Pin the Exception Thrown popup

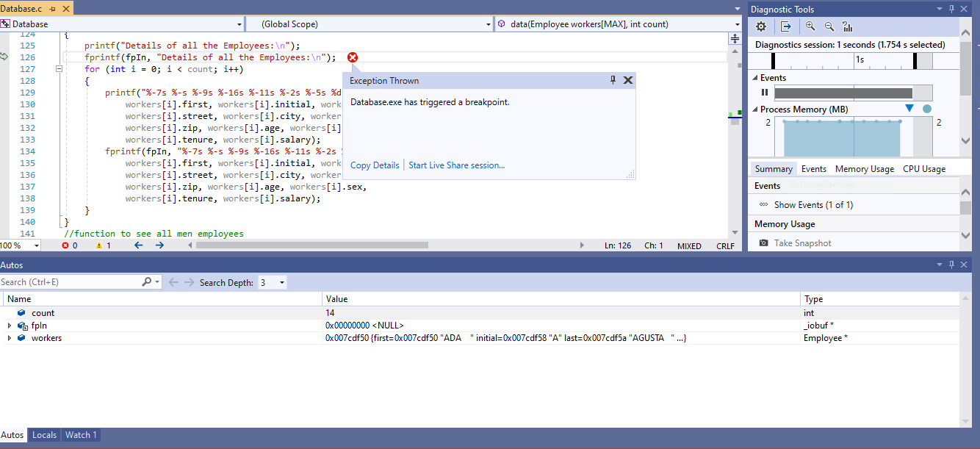(613, 80)
